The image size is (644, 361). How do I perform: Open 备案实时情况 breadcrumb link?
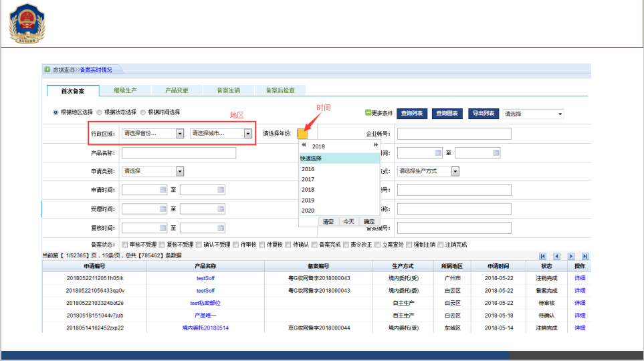pyautogui.click(x=96, y=70)
